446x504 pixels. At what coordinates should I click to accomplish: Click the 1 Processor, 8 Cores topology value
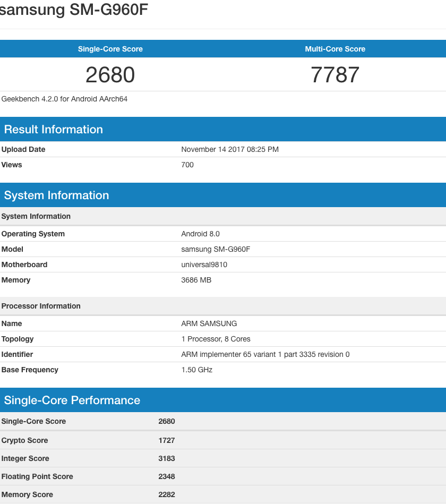pyautogui.click(x=216, y=339)
